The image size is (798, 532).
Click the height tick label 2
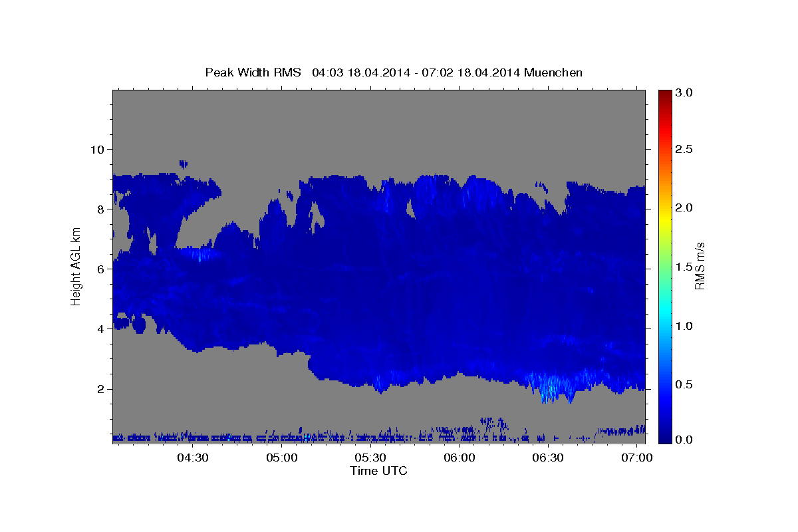100,389
